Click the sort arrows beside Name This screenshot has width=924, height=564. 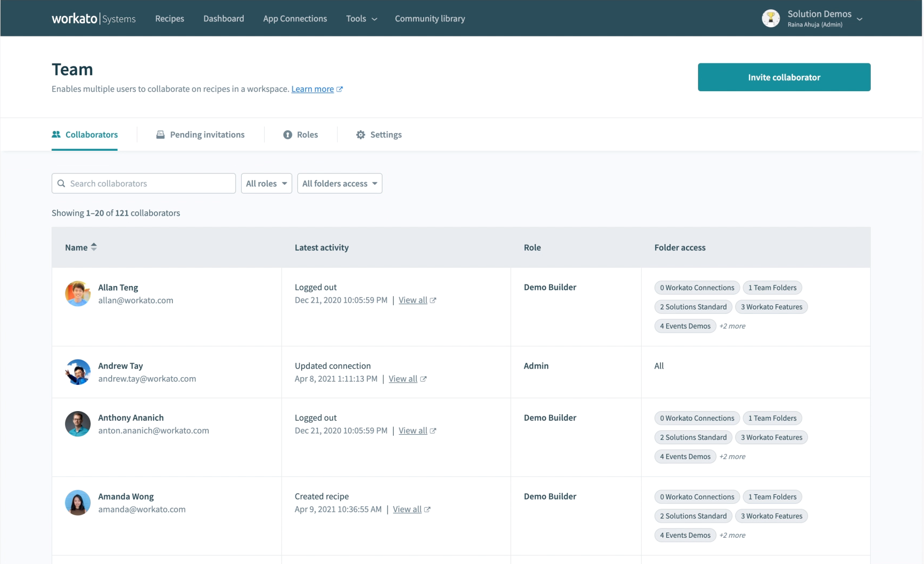(94, 247)
